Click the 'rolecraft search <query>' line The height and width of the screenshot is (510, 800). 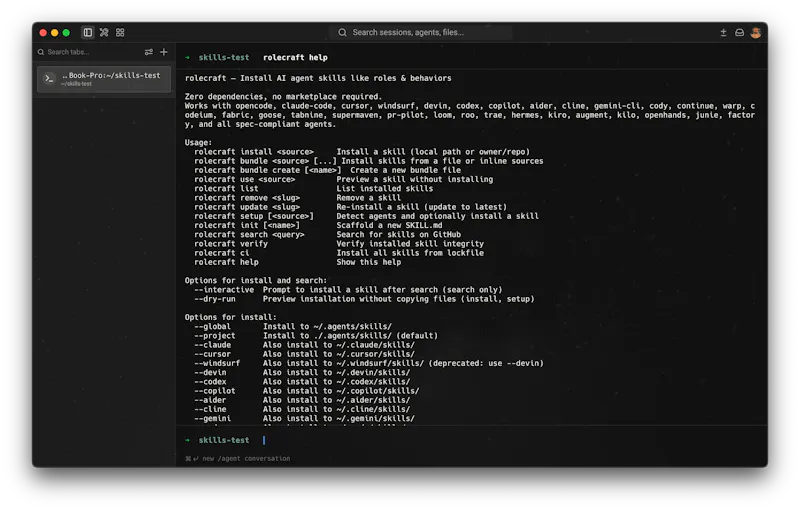click(x=249, y=235)
